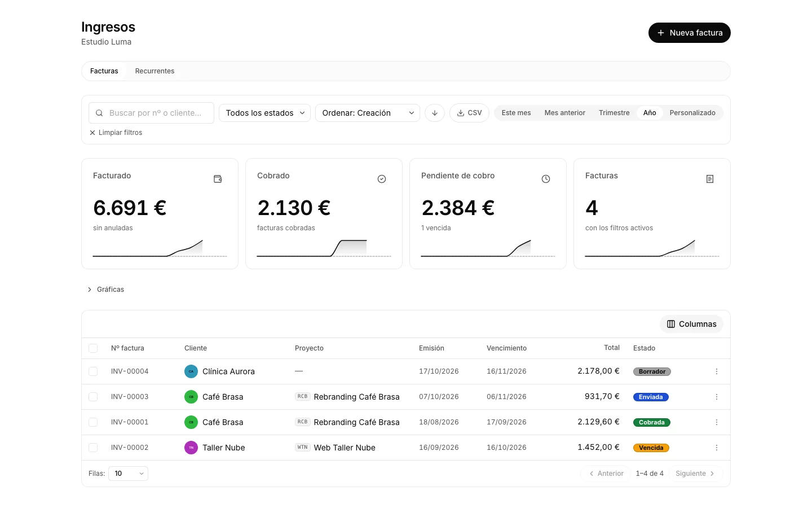Go to next page with Siguiente
812x508 pixels.
pyautogui.click(x=695, y=474)
